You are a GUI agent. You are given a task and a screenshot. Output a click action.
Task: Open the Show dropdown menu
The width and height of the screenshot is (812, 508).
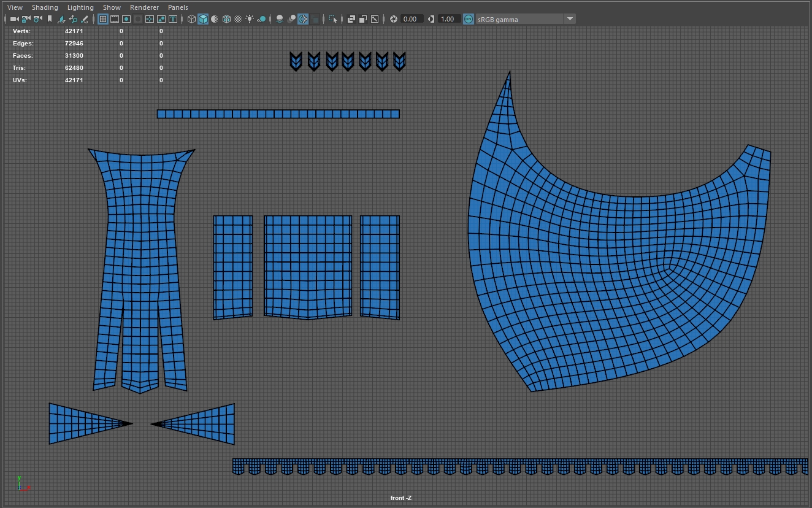click(112, 7)
